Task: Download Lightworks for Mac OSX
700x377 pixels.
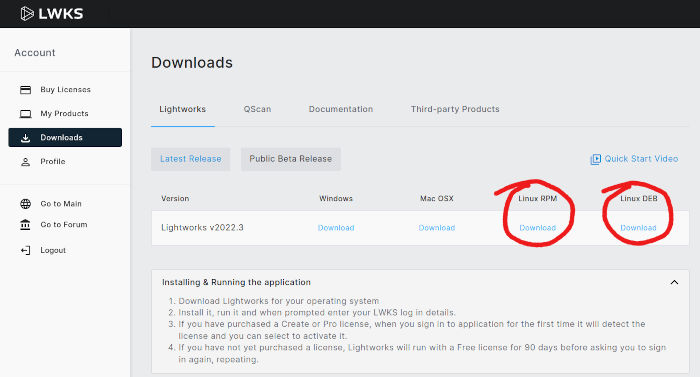Action: point(437,228)
